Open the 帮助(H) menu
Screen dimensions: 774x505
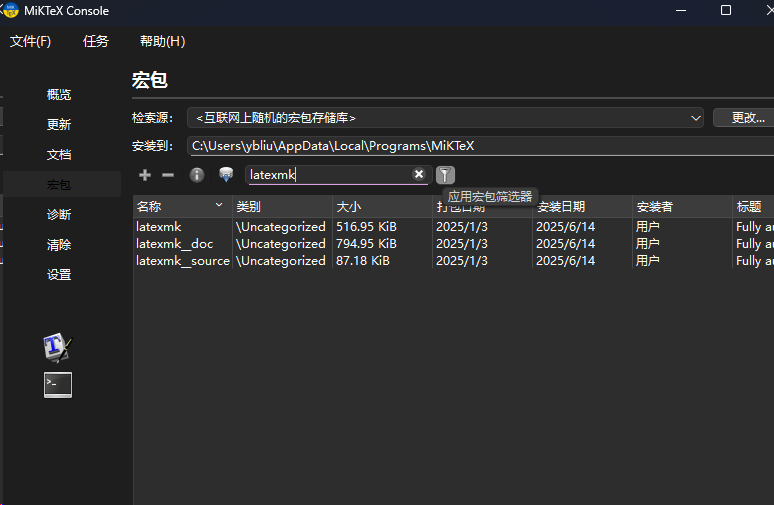tap(162, 41)
